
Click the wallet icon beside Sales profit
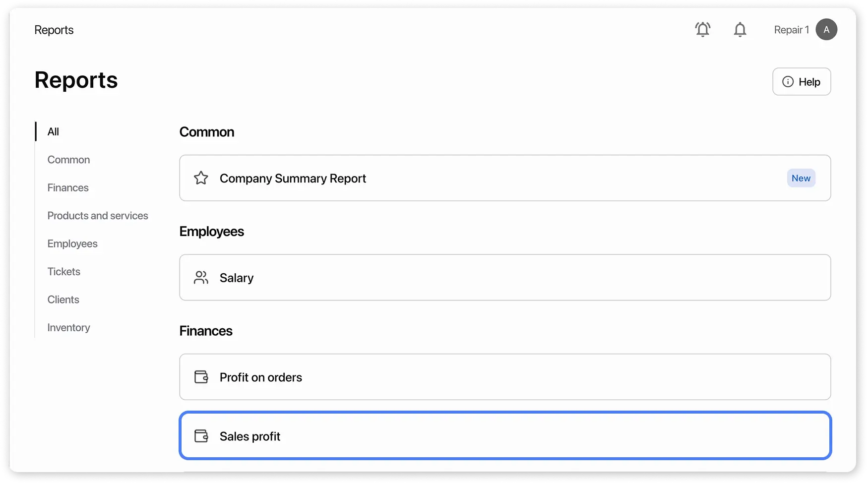click(201, 436)
